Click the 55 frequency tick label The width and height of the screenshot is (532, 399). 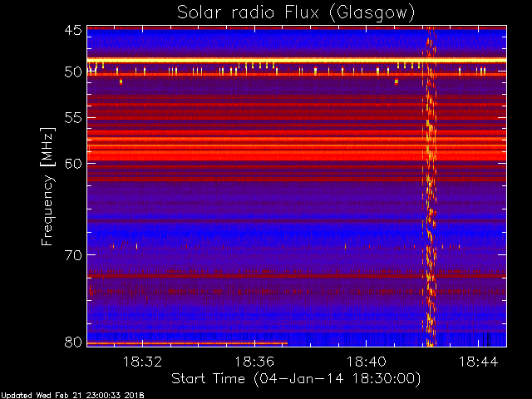pyautogui.click(x=73, y=118)
